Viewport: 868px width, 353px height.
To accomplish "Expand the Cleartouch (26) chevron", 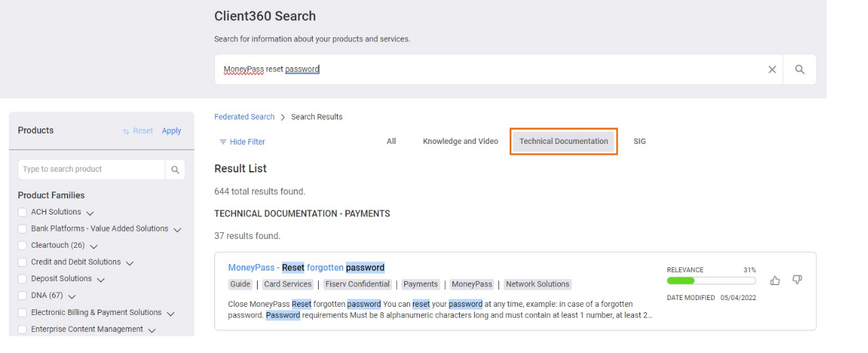I will click(x=94, y=246).
